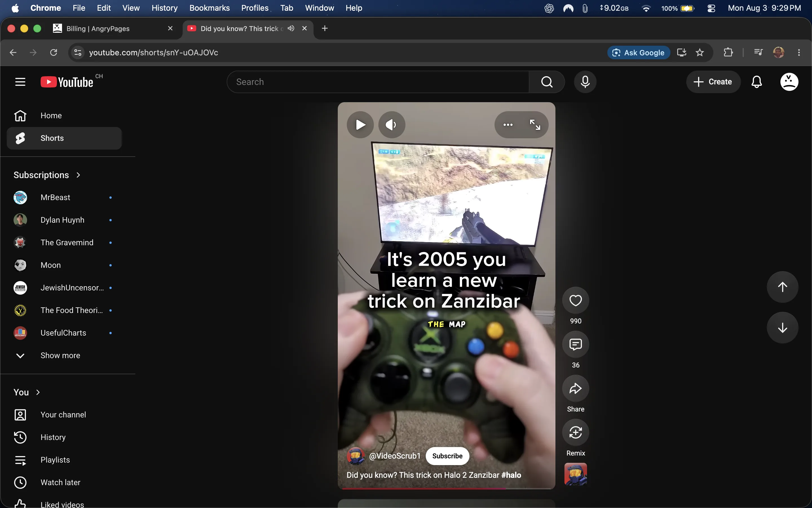Mute the Short's volume
The width and height of the screenshot is (812, 508).
click(392, 125)
